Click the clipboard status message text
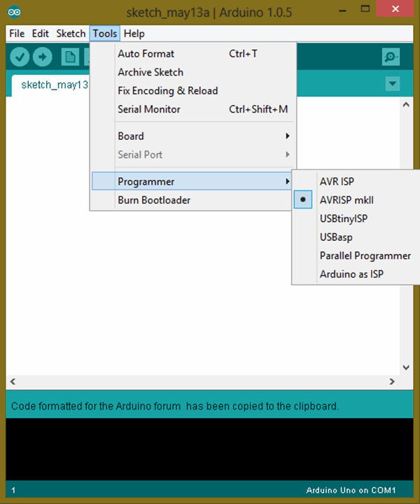The width and height of the screenshot is (420, 504). click(x=175, y=406)
